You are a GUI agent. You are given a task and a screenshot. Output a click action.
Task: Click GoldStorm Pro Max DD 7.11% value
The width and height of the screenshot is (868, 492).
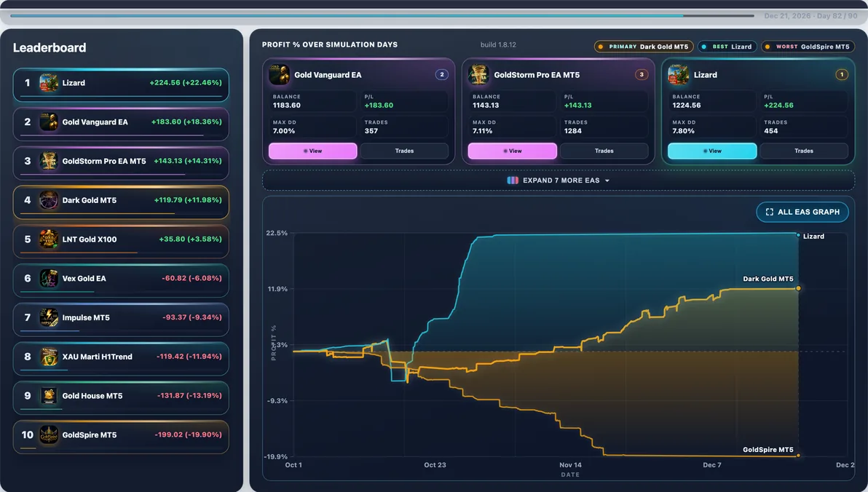(482, 131)
